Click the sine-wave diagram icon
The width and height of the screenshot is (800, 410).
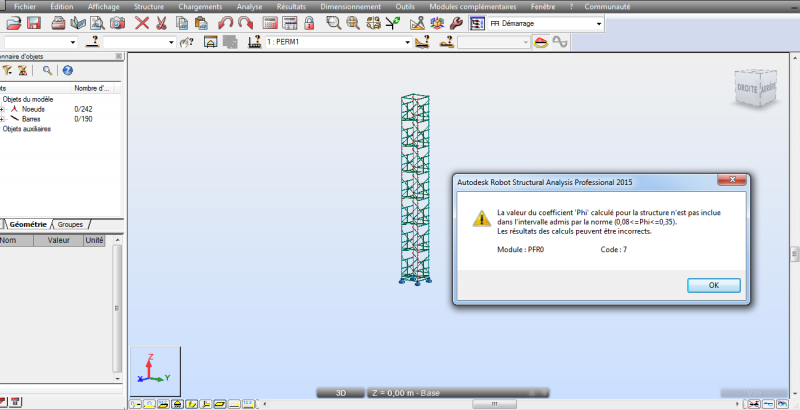point(560,42)
